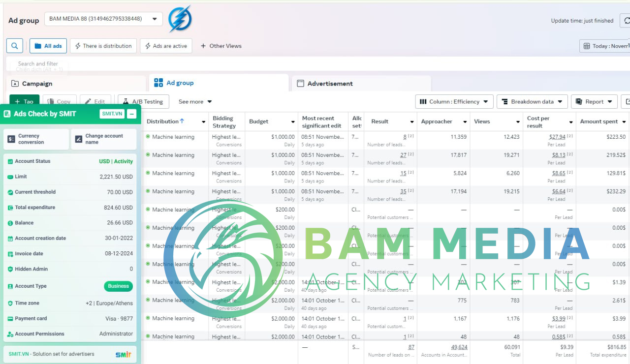The width and height of the screenshot is (630, 364).
Task: Click the Time zone location icon
Action: [10, 303]
